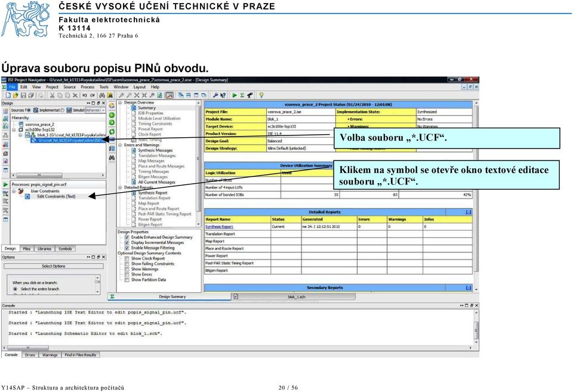Collapse the blok_1 hierarchy node
573x392 pixels.
20,135
